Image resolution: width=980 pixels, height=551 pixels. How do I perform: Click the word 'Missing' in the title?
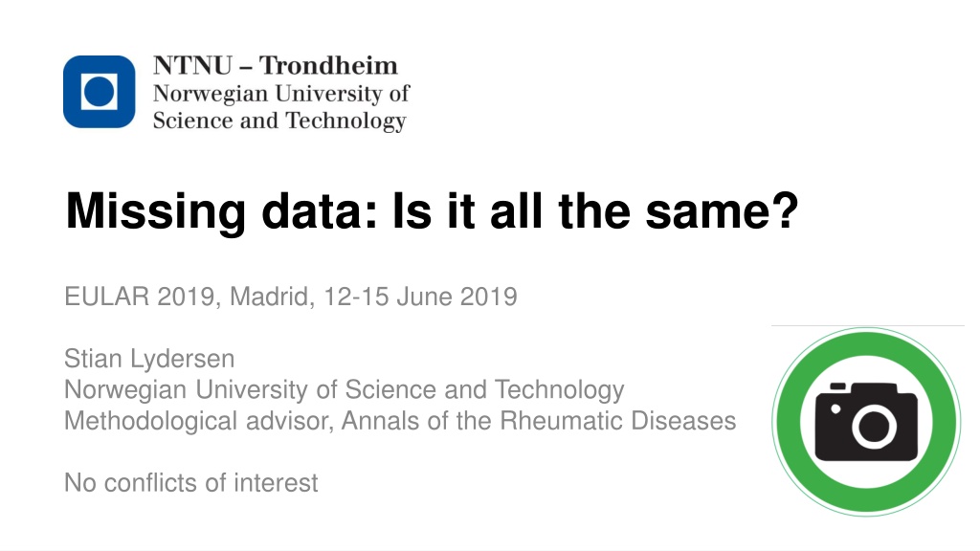[x=156, y=212]
